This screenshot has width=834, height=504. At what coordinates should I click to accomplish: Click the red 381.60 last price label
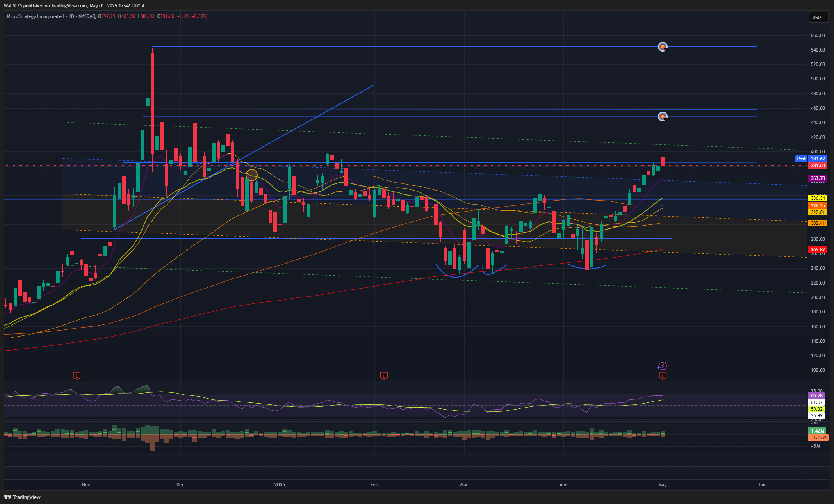point(817,166)
